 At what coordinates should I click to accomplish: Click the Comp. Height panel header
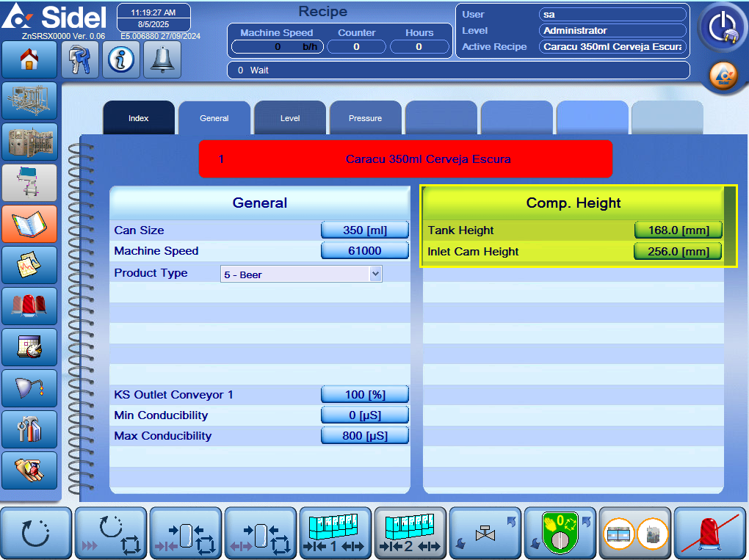click(573, 203)
